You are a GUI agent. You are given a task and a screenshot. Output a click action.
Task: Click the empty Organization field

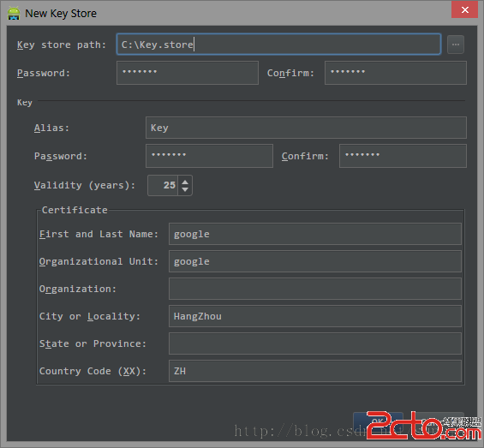315,289
